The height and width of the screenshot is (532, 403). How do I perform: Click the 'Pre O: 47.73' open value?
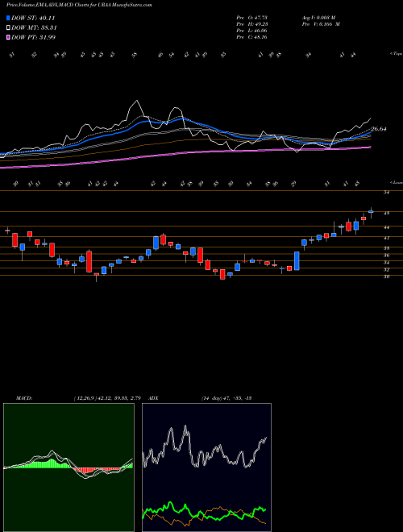tap(252, 18)
